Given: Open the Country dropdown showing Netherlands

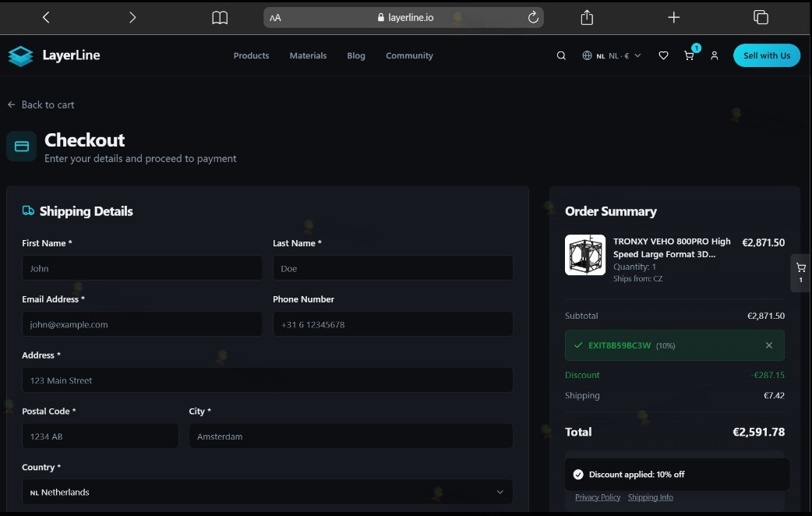Looking at the screenshot, I should [x=267, y=492].
